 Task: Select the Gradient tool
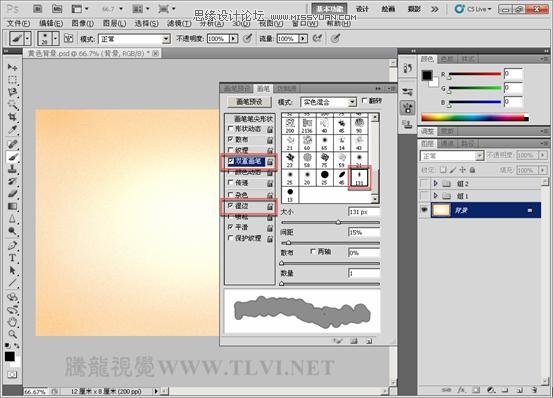pyautogui.click(x=12, y=207)
